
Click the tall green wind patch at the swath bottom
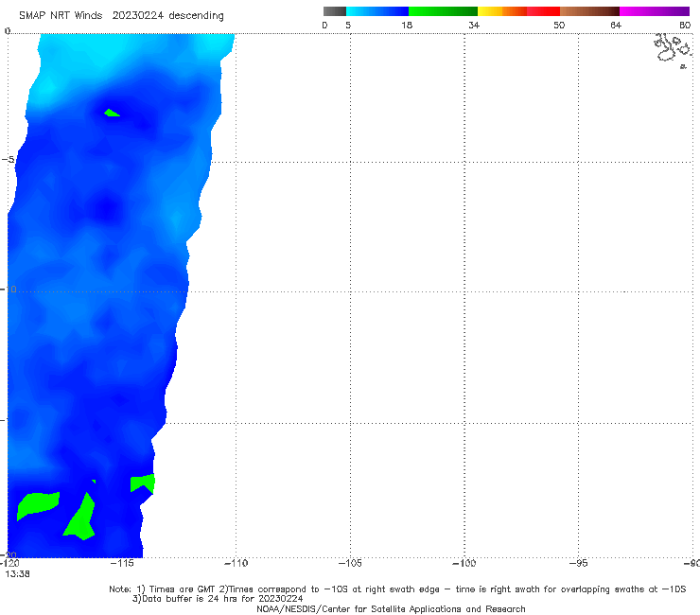80,518
